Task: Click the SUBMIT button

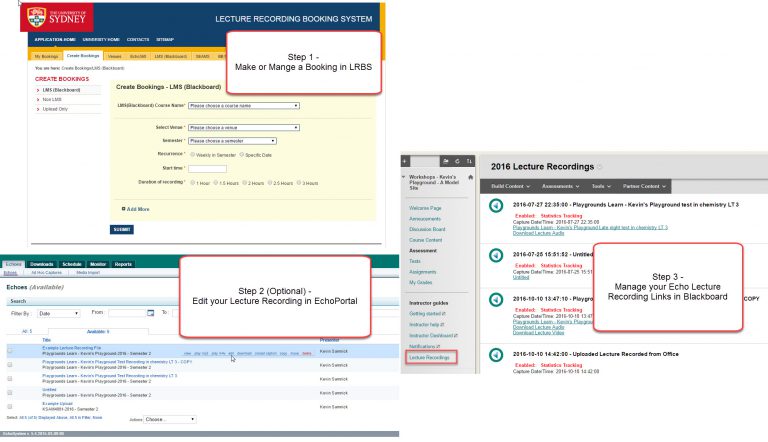Action: [121, 229]
